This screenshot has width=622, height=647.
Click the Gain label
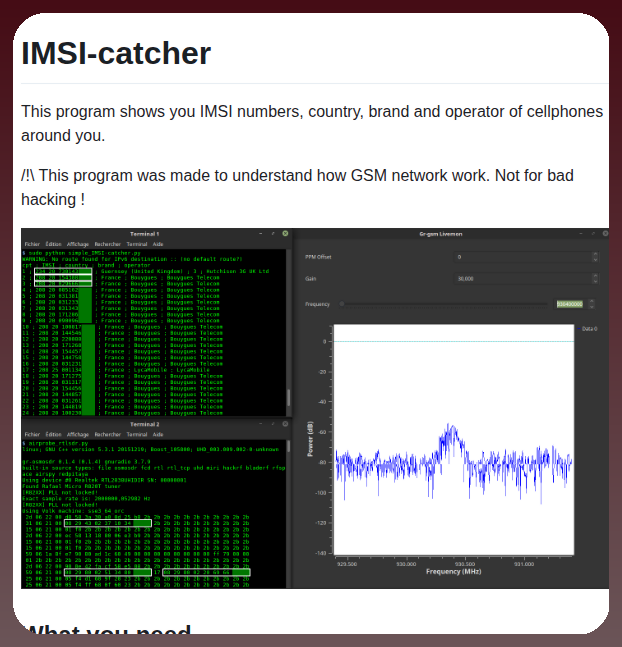[x=310, y=279]
